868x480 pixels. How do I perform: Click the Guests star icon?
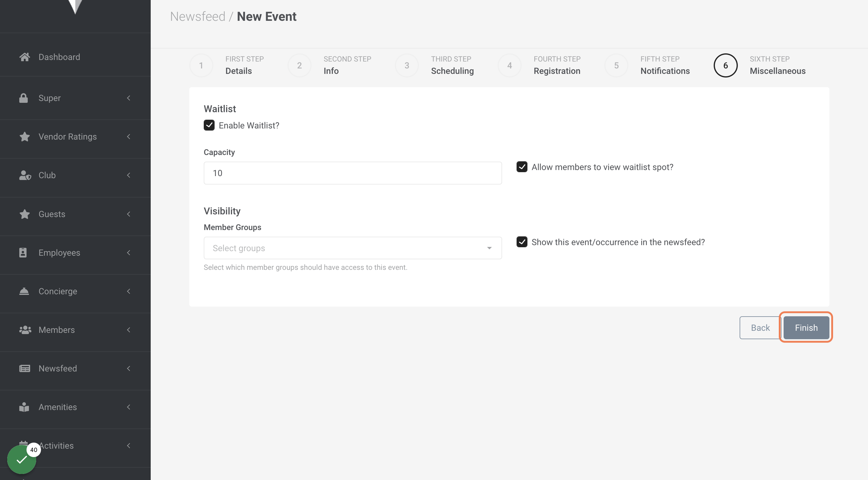tap(25, 214)
